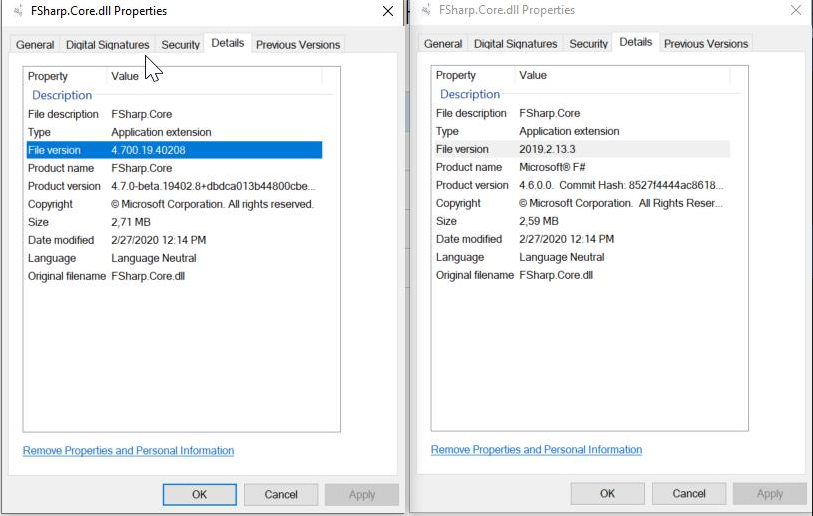Click Property column header in right window
Viewport: 813px width, 516px height.
coord(474,75)
